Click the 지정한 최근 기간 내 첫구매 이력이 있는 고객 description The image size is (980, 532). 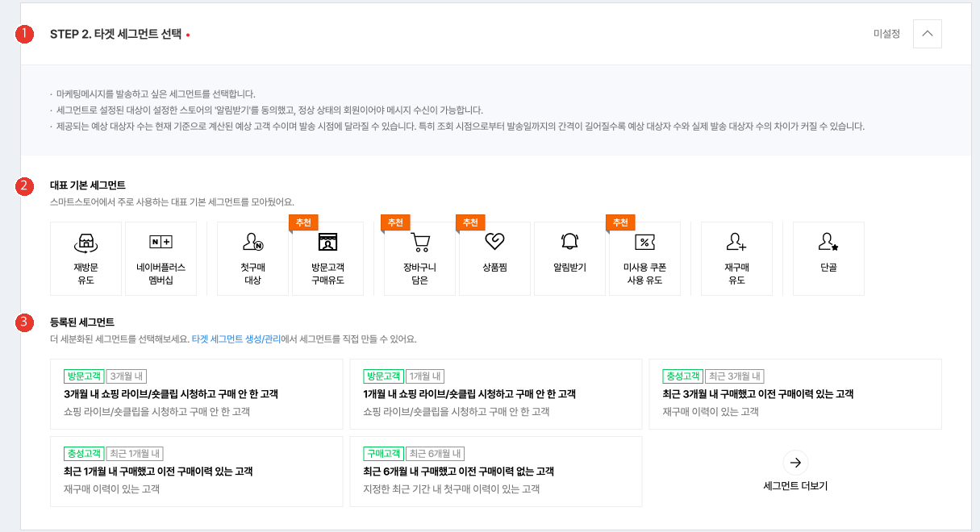pyautogui.click(x=451, y=489)
